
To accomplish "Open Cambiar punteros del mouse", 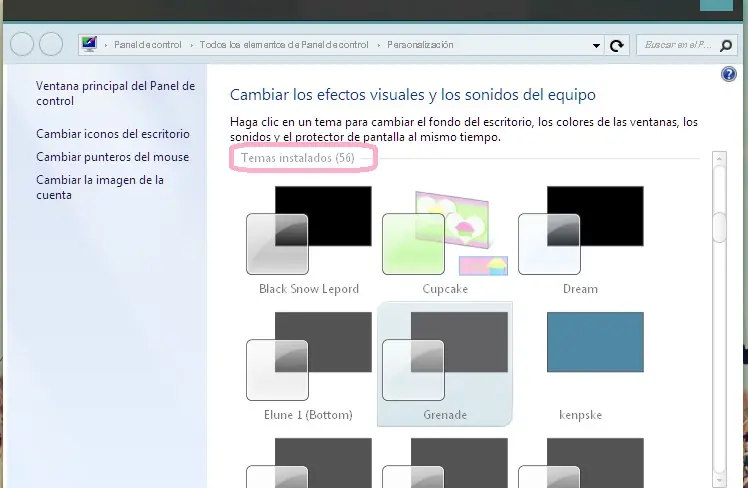I will coord(113,157).
